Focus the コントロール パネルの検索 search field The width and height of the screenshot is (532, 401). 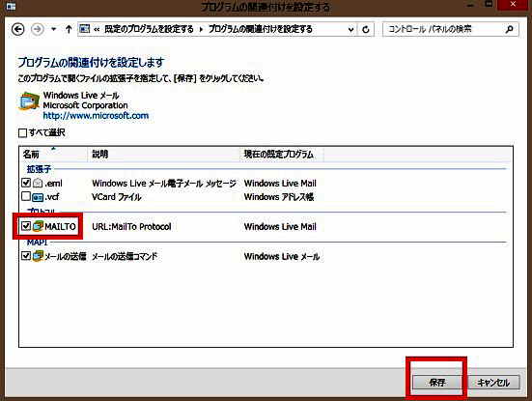tap(451, 29)
